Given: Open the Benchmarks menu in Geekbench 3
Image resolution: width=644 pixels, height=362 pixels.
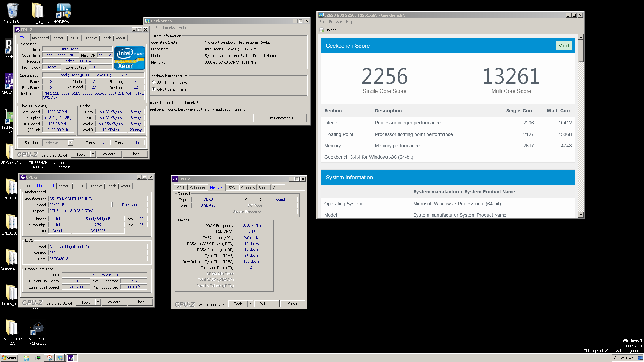Looking at the screenshot, I should click(165, 28).
